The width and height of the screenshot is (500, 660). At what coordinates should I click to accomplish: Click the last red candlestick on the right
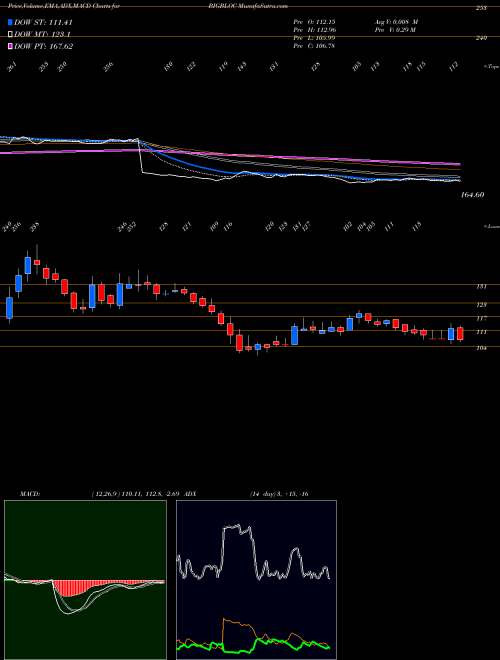point(460,334)
